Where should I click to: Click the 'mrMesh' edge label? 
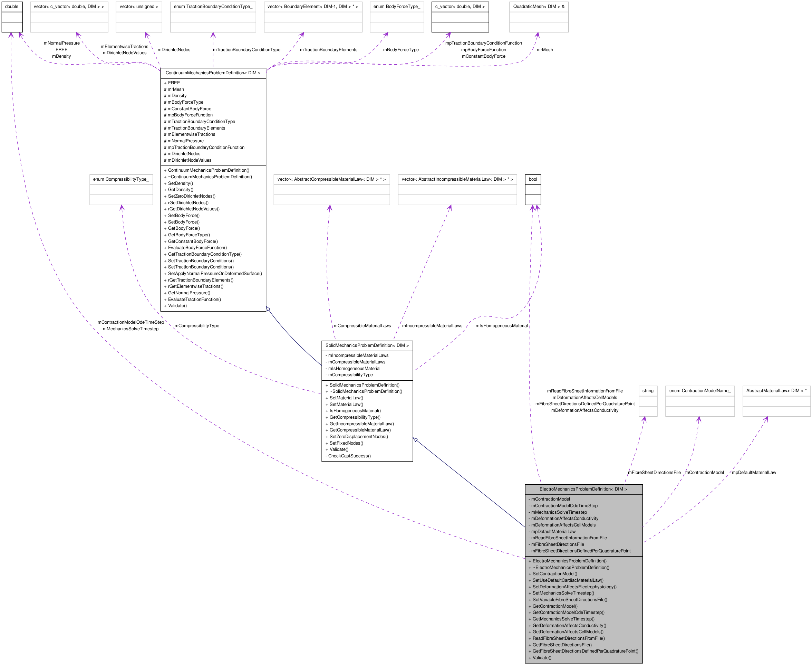pos(545,50)
